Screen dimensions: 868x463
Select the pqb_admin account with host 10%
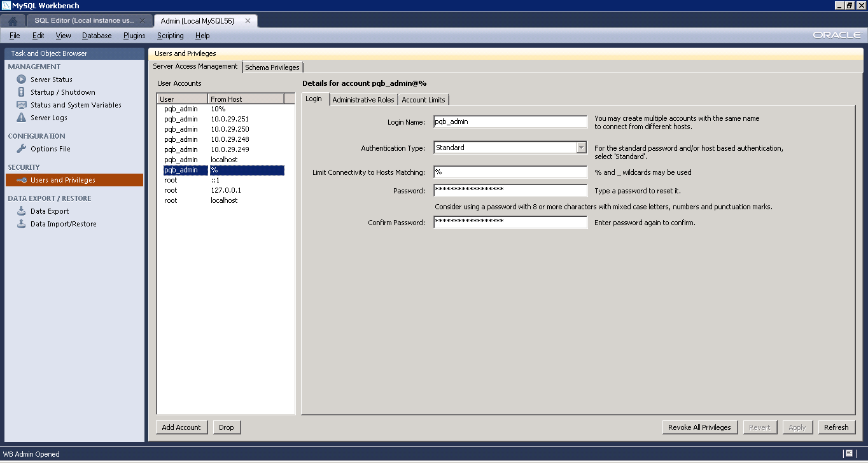223,109
